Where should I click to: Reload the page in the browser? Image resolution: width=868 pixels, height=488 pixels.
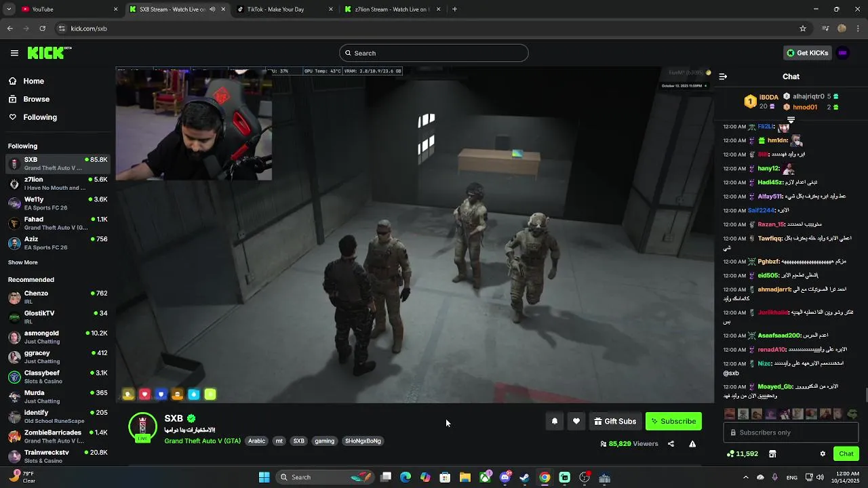pyautogui.click(x=42, y=28)
